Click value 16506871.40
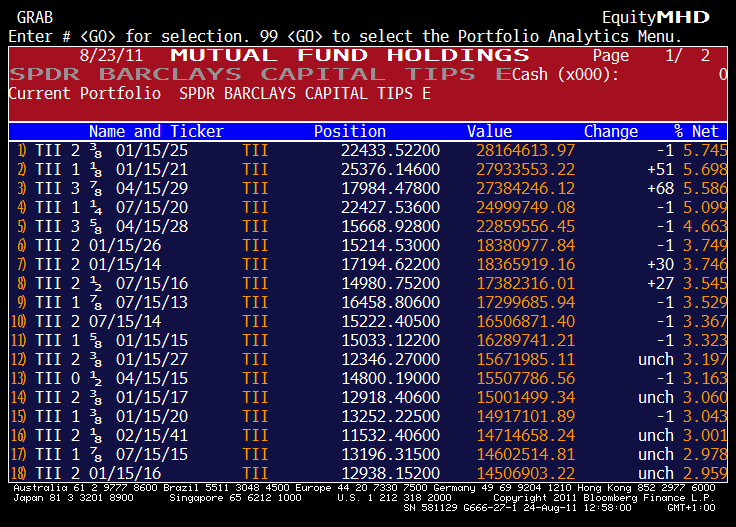736x527 pixels. pyautogui.click(x=526, y=321)
